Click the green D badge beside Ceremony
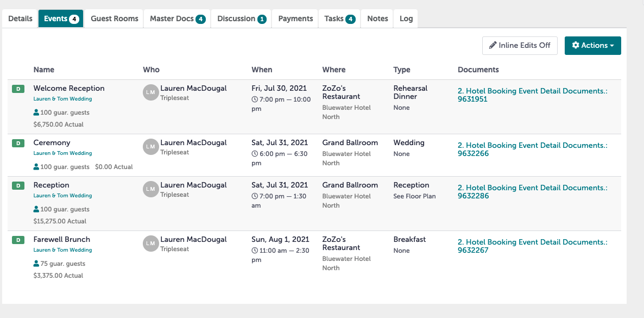Image resolution: width=644 pixels, height=318 pixels. pyautogui.click(x=18, y=143)
